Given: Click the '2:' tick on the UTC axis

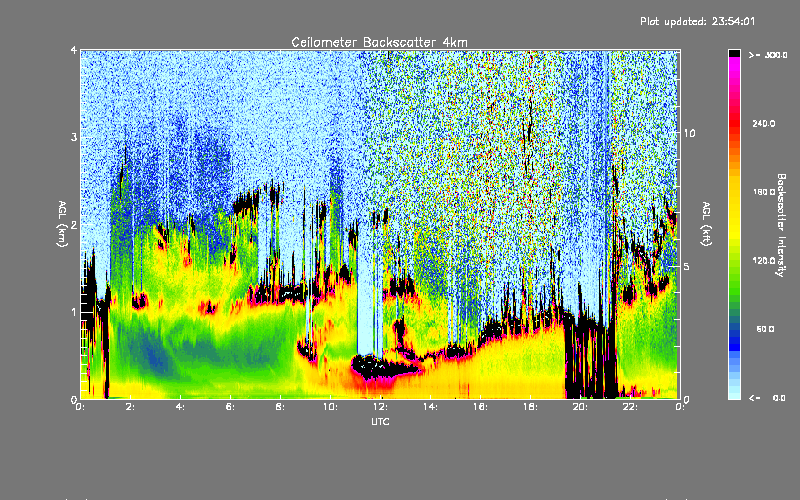Looking at the screenshot, I should click(x=131, y=407).
